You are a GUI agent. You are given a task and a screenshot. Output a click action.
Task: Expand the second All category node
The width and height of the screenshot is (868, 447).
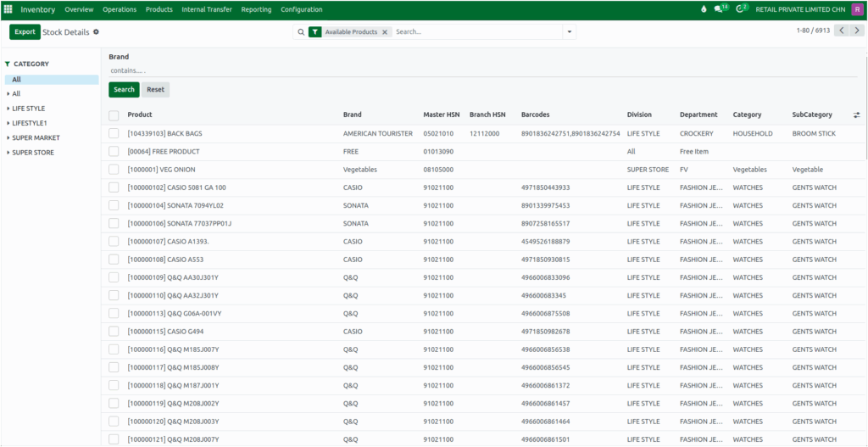click(x=8, y=94)
